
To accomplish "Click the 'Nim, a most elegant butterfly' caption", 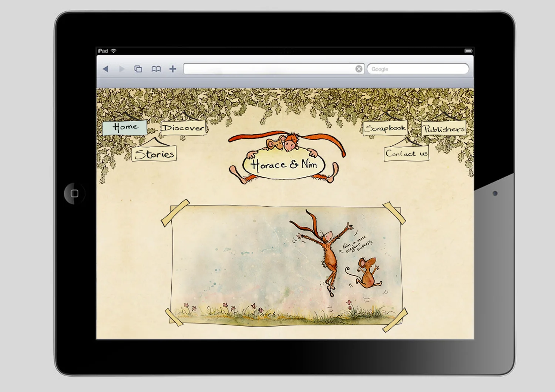I will point(357,244).
